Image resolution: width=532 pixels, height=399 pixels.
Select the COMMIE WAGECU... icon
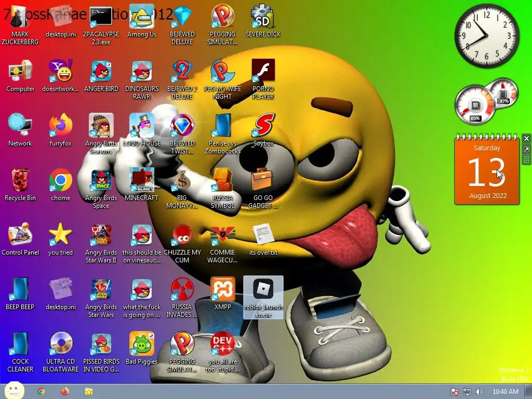click(222, 243)
